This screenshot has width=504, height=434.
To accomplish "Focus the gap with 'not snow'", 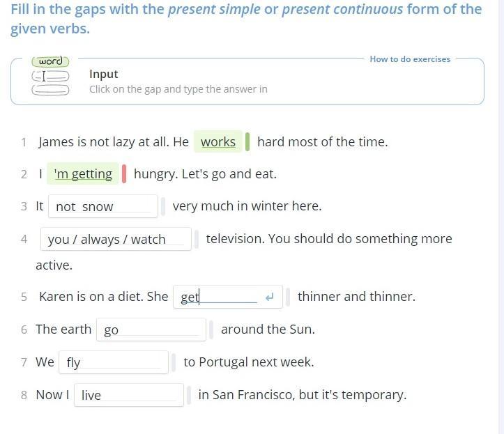I will click(x=102, y=206).
